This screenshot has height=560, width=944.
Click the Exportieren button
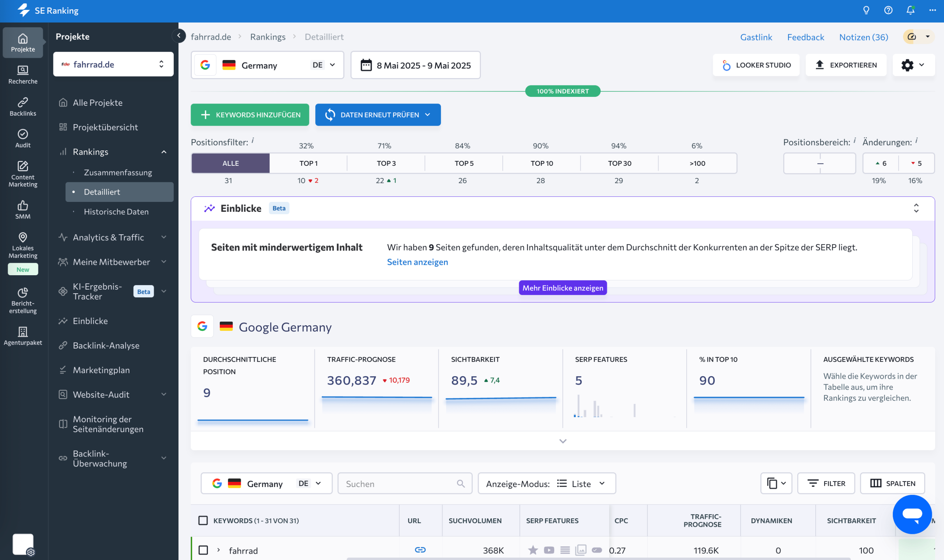pos(846,65)
